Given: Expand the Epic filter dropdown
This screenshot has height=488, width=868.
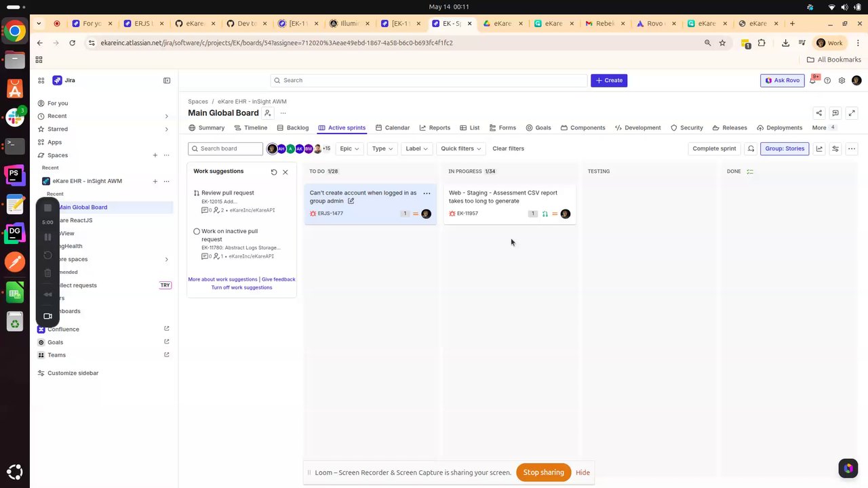Looking at the screenshot, I should (x=349, y=148).
